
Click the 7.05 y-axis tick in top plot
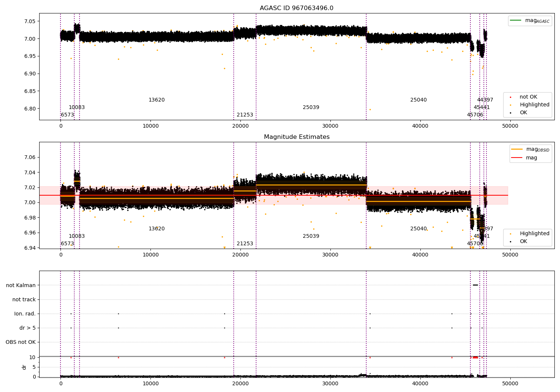[x=30, y=21]
